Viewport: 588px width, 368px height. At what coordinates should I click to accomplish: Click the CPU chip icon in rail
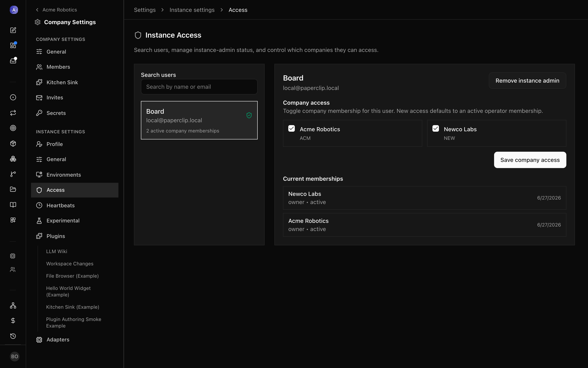13,256
